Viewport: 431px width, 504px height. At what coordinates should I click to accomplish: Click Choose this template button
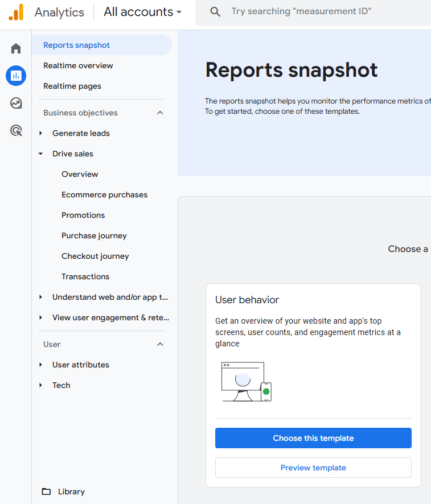point(313,438)
